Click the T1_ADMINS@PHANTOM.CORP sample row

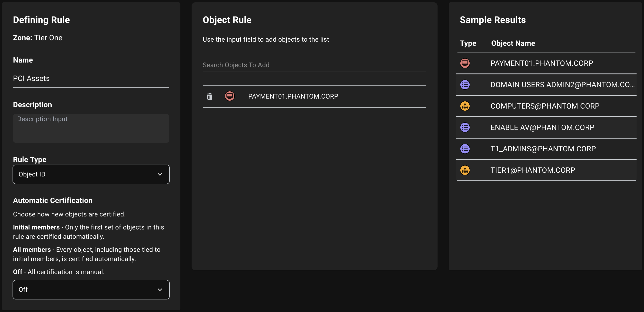(543, 149)
